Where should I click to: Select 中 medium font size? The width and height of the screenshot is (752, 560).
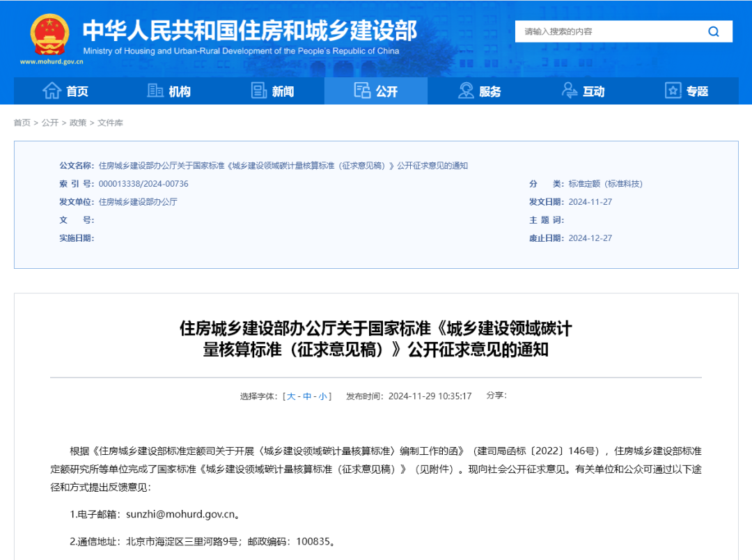coord(309,395)
